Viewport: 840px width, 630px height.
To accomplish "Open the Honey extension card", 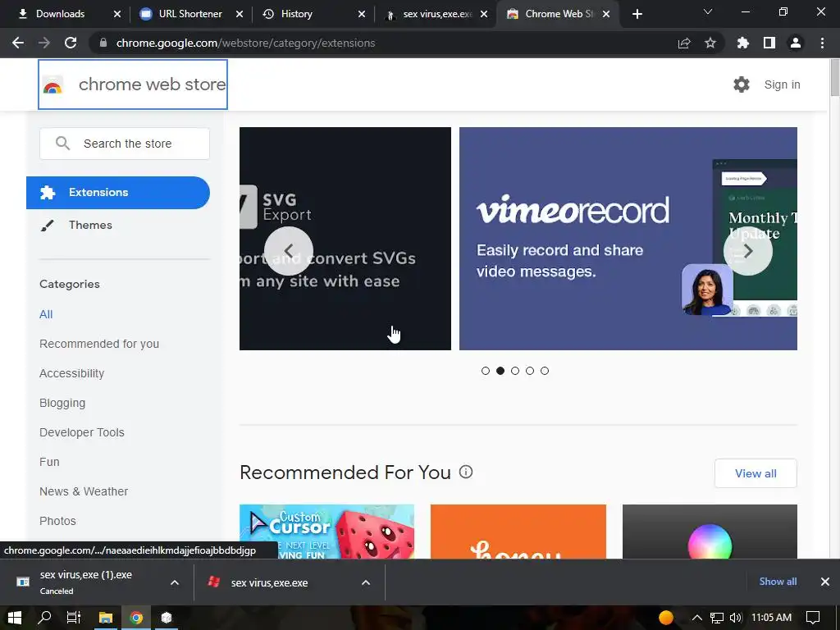I will [518, 532].
